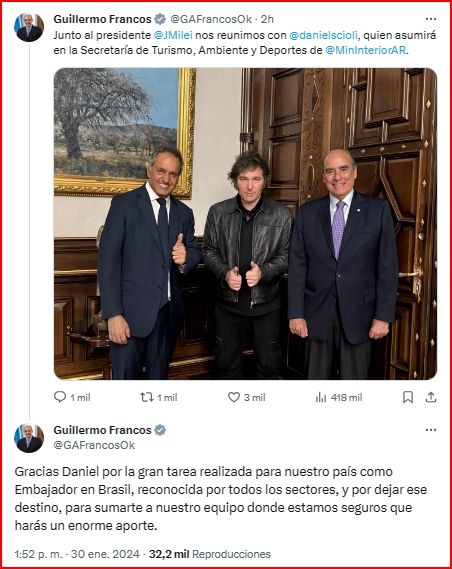This screenshot has height=569, width=452.
Task: Click Guillermo Francos avatar on top tweet
Action: pyautogui.click(x=29, y=27)
